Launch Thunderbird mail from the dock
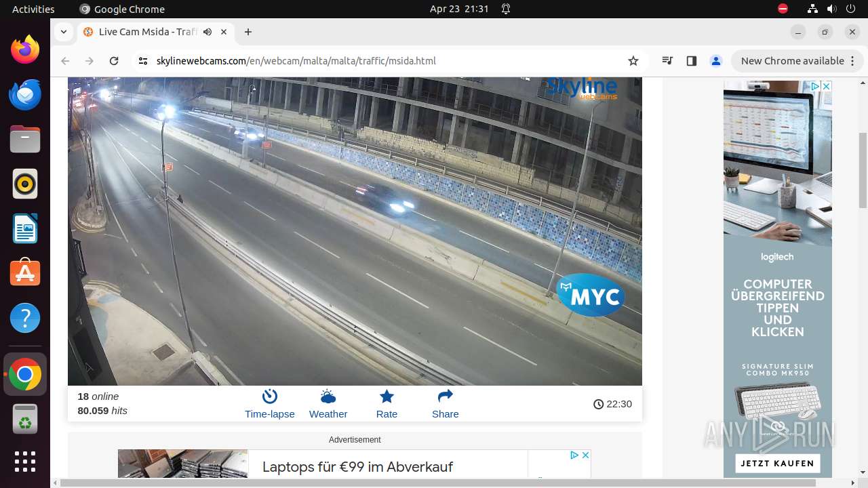This screenshot has height=488, width=868. coord(25,94)
